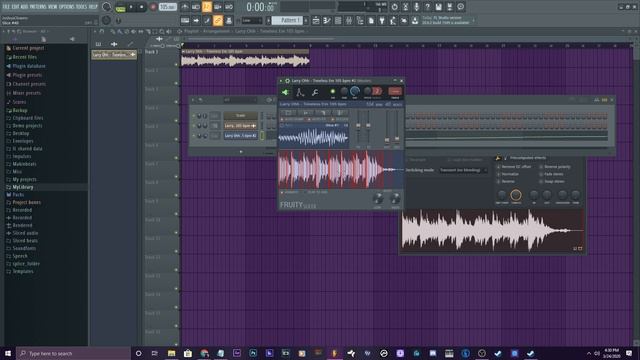Screen dimensions: 640x360
Task: Open the PATTERNS menu
Action: [38, 7]
